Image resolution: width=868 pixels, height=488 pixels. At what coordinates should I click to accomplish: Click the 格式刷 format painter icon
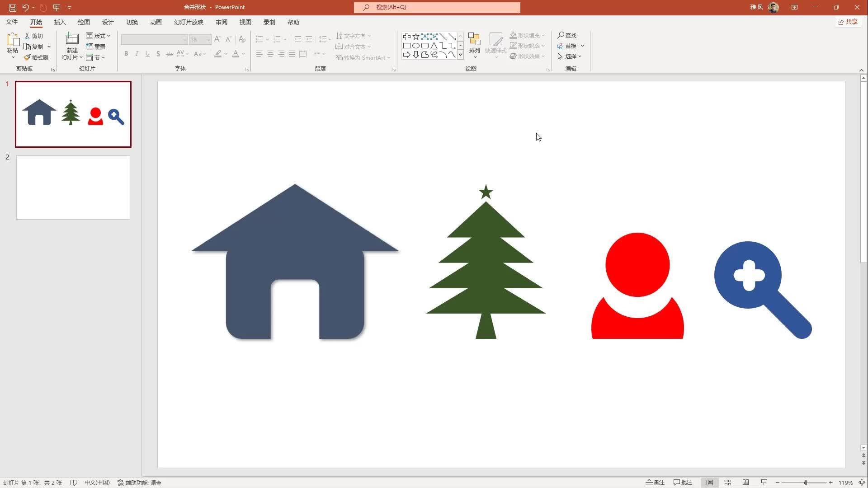click(28, 57)
